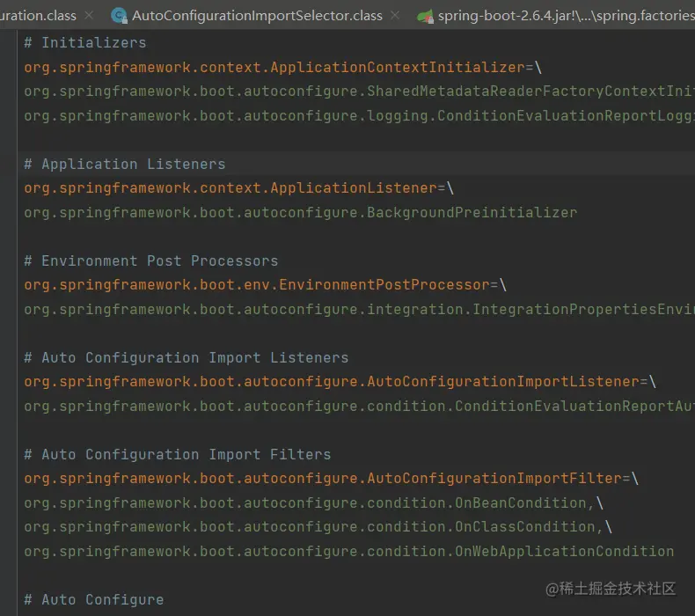Click the ApplicationListener key line

239,188
